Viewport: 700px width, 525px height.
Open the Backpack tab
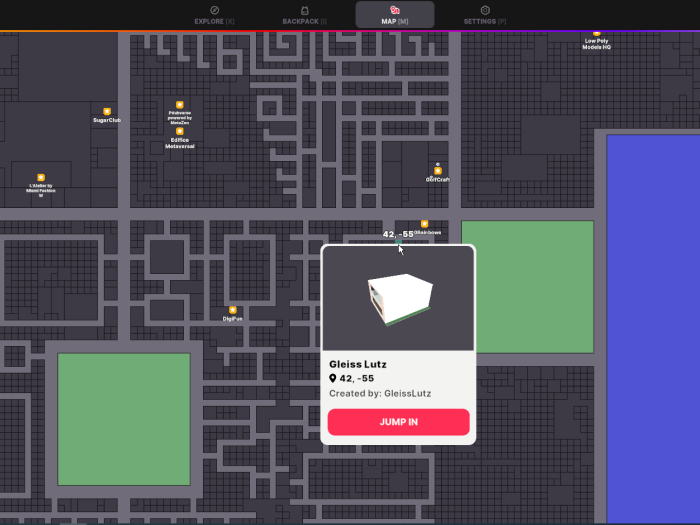304,15
